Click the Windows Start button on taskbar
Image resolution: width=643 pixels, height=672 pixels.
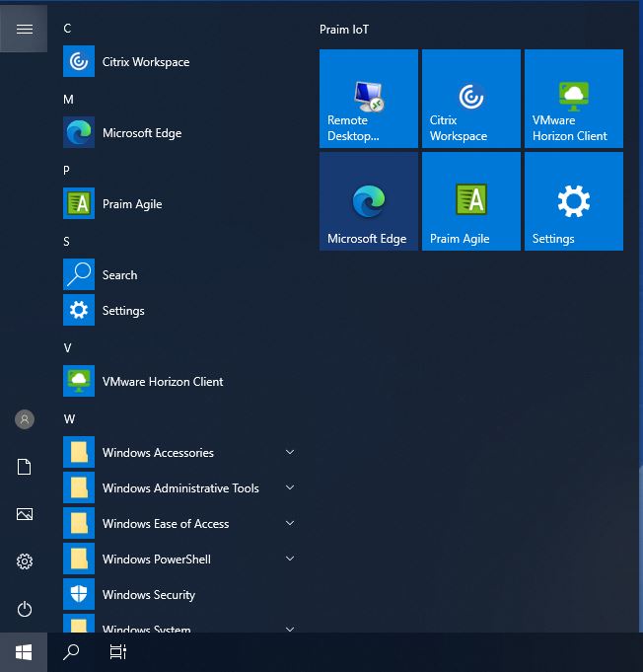(x=24, y=652)
